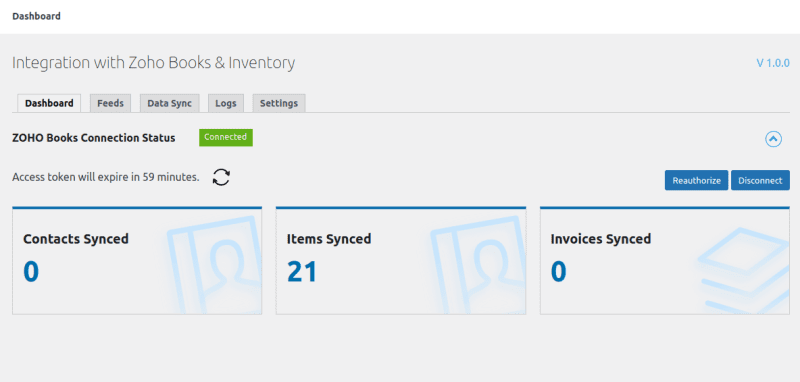The height and width of the screenshot is (382, 800).
Task: Click the book icon in the Items Synced card
Action: click(478, 264)
